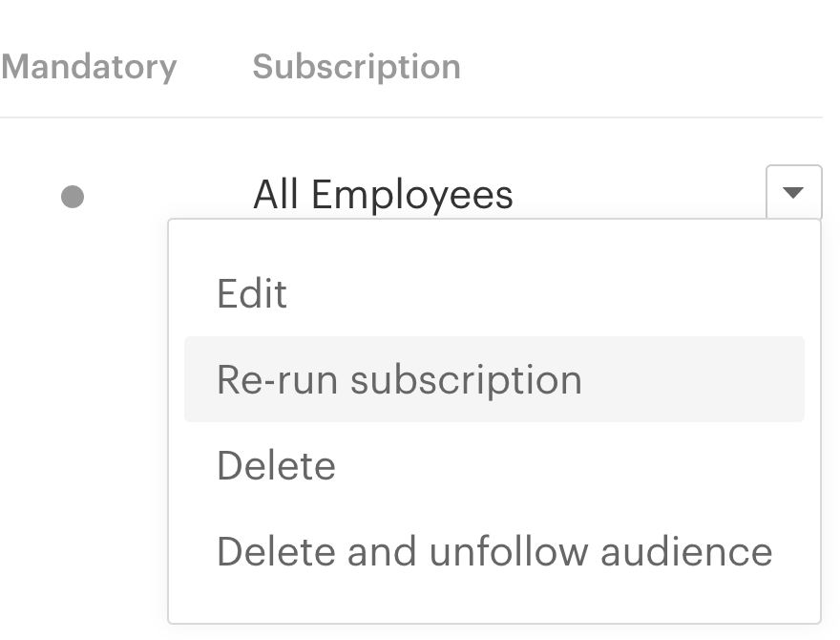Select the All Employees subscription name
The image size is (840, 640).
[x=383, y=195]
